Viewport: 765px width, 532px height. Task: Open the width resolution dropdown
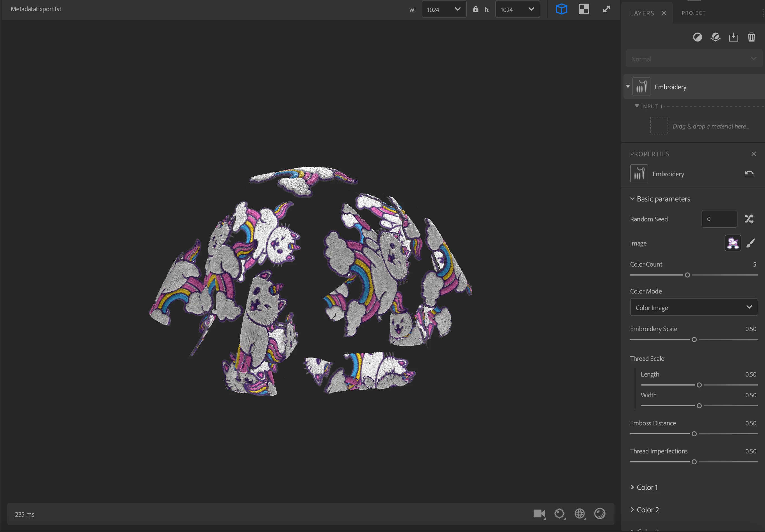444,9
